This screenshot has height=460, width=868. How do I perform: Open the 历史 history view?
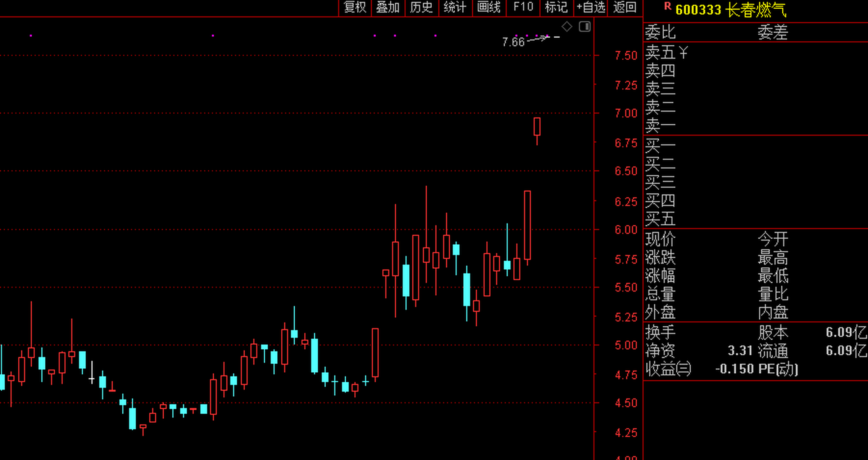pyautogui.click(x=421, y=8)
